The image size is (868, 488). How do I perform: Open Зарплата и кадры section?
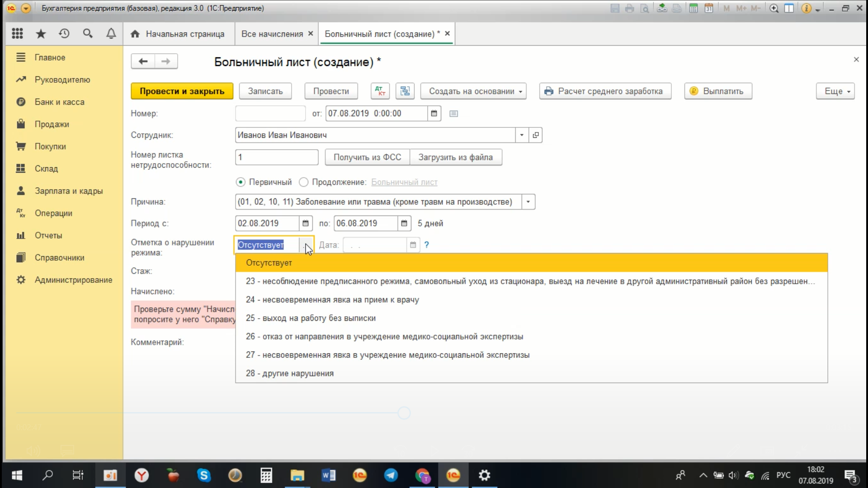(68, 191)
